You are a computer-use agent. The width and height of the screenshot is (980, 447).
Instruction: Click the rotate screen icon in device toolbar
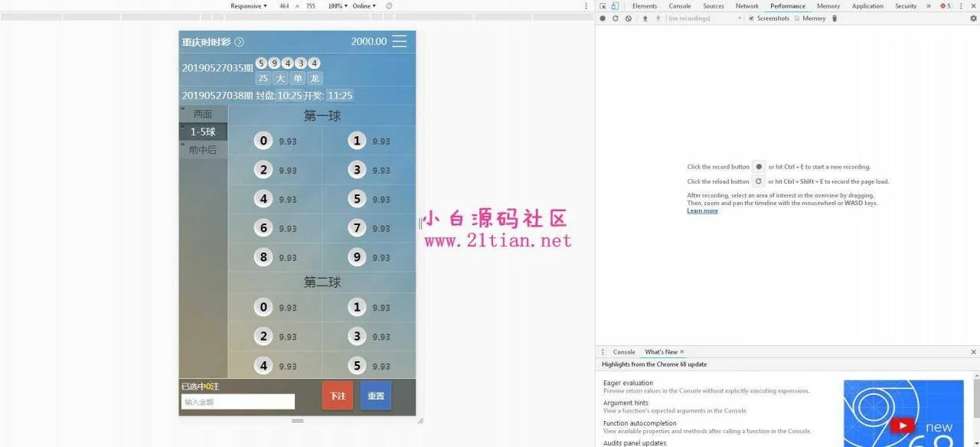[x=389, y=6]
